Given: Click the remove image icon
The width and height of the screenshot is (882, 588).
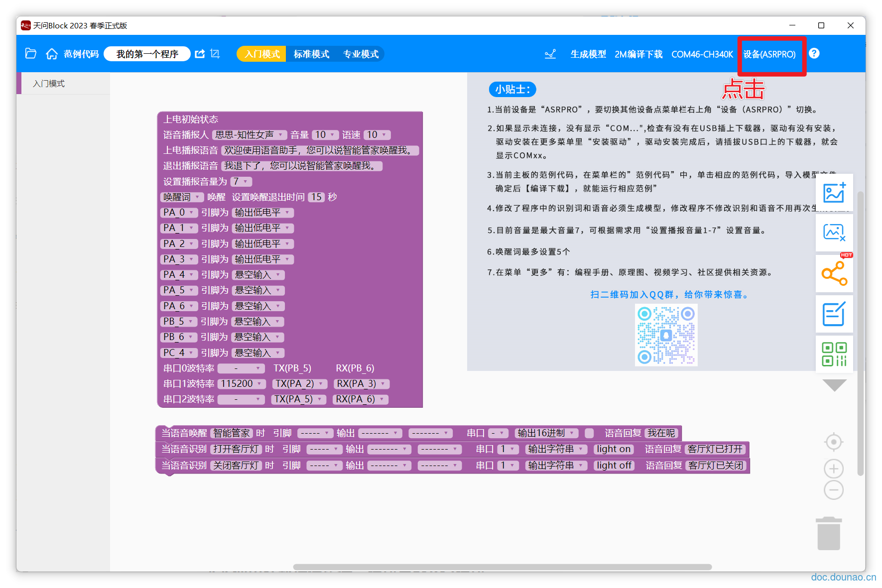Looking at the screenshot, I should point(834,232).
